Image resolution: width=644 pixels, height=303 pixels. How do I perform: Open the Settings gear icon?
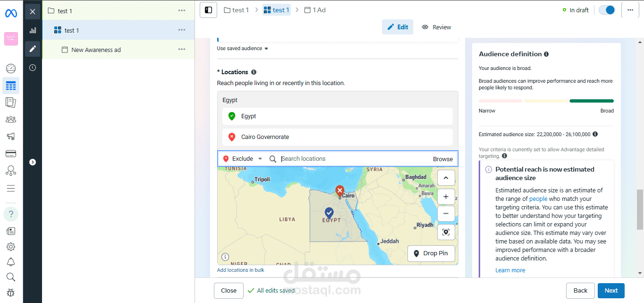coord(11,246)
